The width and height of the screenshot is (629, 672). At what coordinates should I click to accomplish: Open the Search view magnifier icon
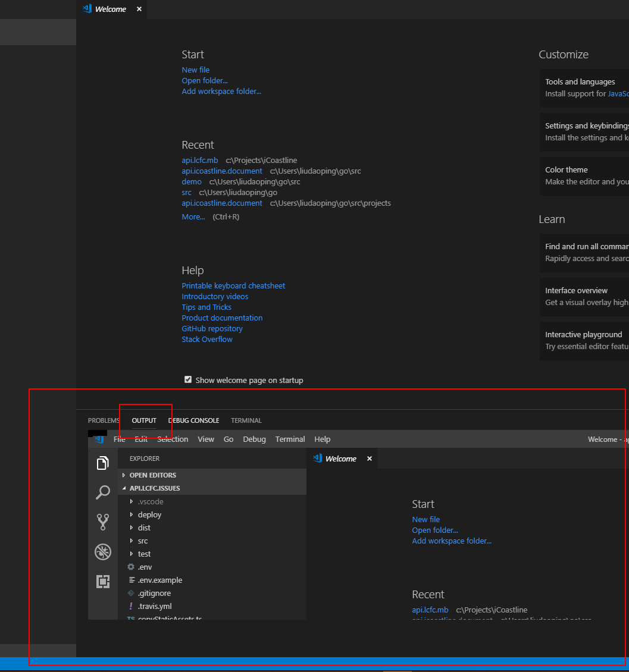[x=103, y=492]
